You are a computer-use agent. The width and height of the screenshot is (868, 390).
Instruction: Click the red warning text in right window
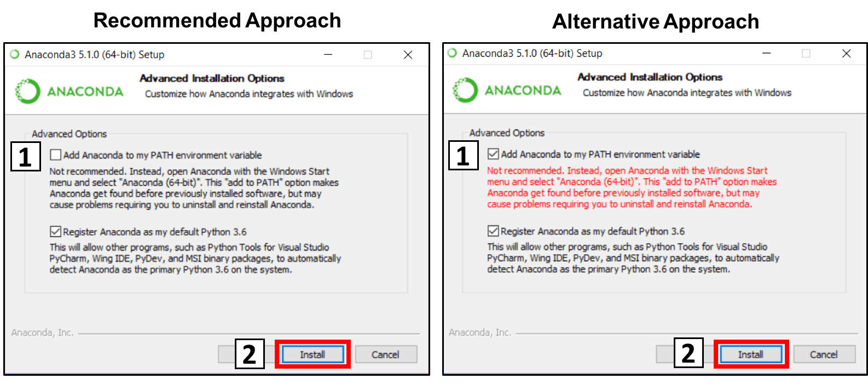[632, 187]
